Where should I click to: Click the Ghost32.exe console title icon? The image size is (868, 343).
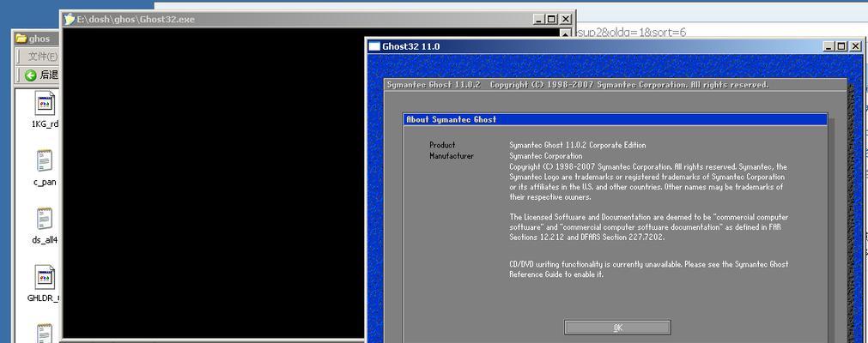(x=70, y=20)
